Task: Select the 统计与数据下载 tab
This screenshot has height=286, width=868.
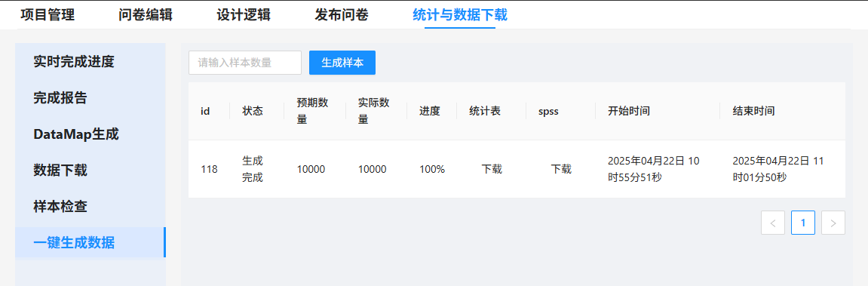Action: click(460, 15)
